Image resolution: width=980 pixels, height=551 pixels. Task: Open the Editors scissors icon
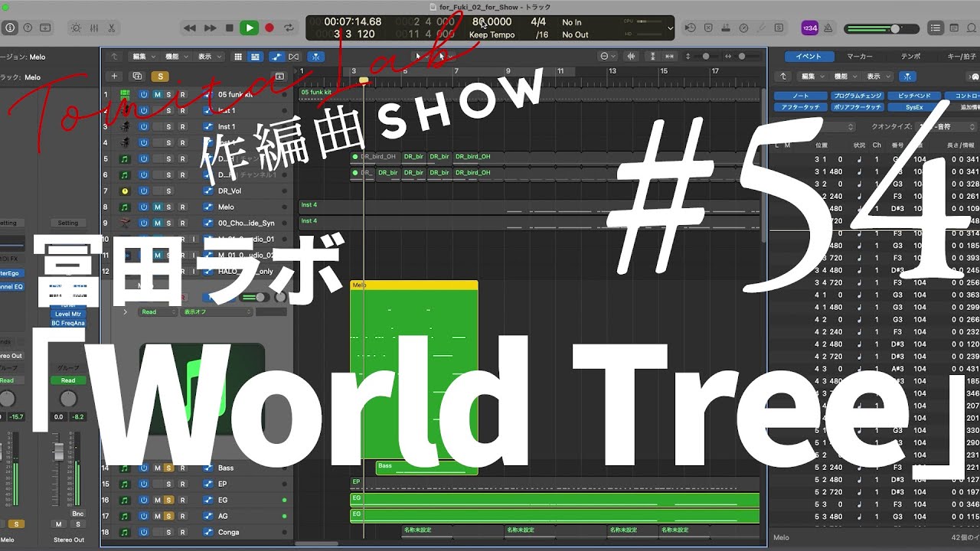[112, 28]
